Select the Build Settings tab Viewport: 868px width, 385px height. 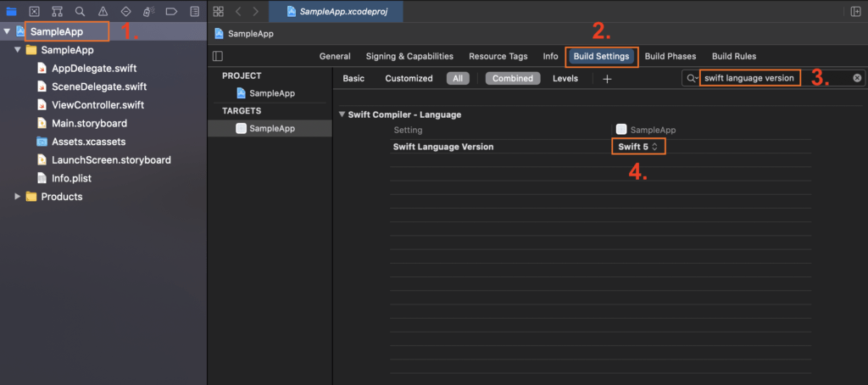601,57
